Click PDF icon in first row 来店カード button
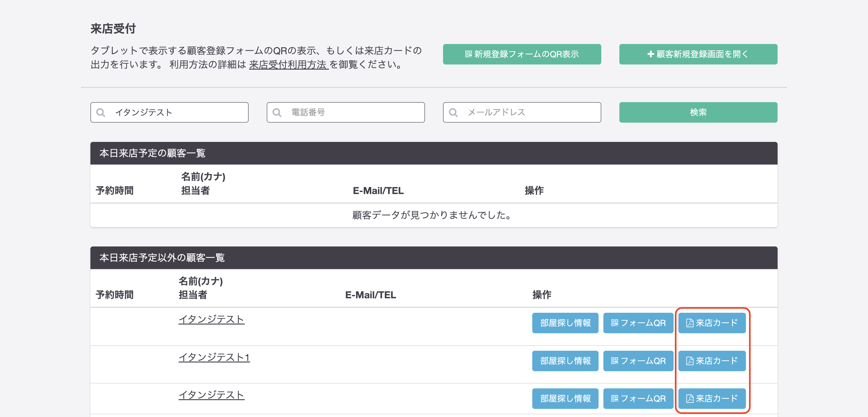Viewport: 868px width, 417px height. (x=689, y=323)
